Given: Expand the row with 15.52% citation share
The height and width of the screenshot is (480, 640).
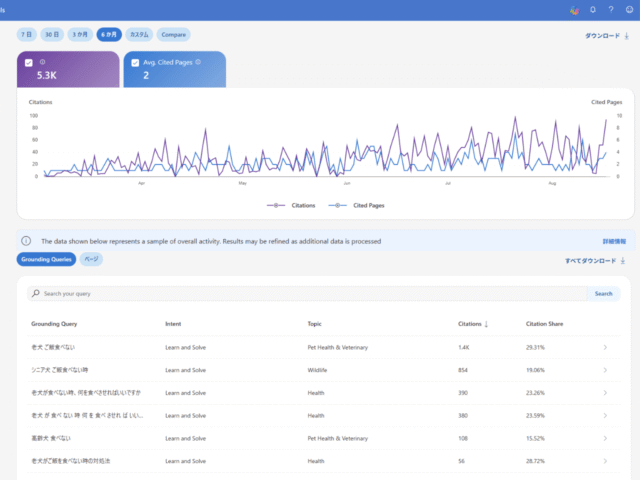Looking at the screenshot, I should point(605,438).
